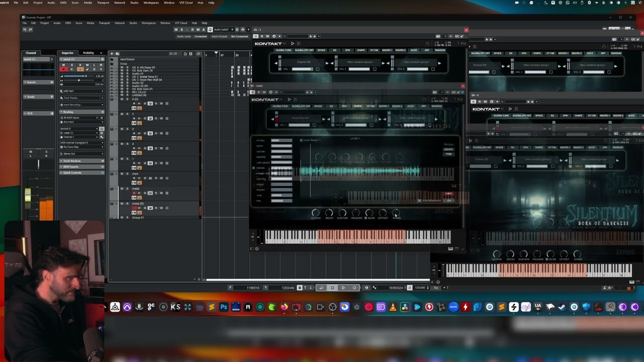Switch to the Visibility tab
The height and width of the screenshot is (362, 644).
click(89, 53)
